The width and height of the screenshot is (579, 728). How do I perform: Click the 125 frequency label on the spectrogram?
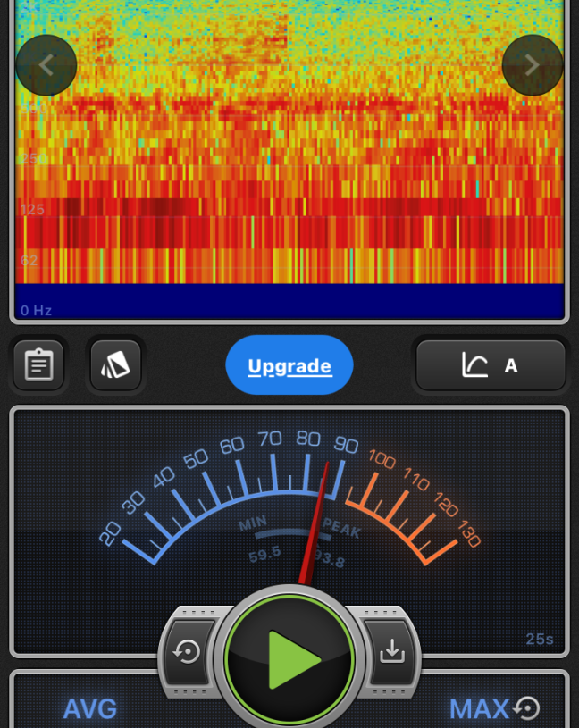32,209
